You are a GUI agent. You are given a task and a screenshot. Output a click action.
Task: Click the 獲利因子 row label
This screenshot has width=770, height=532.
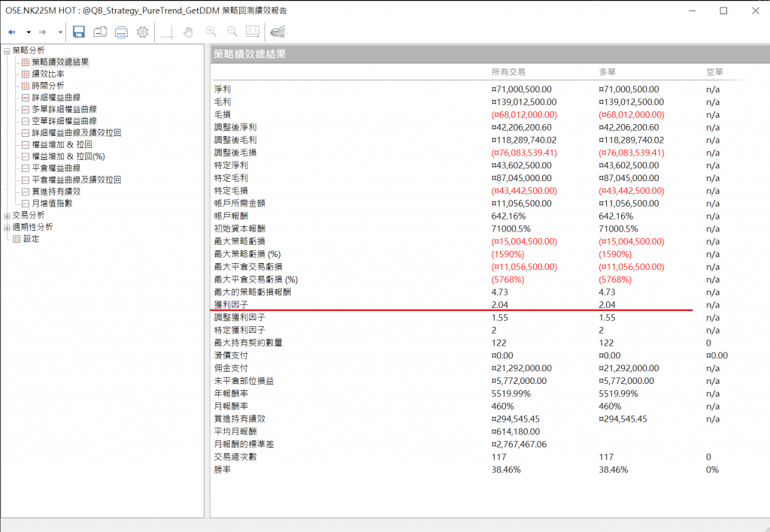[x=229, y=304]
